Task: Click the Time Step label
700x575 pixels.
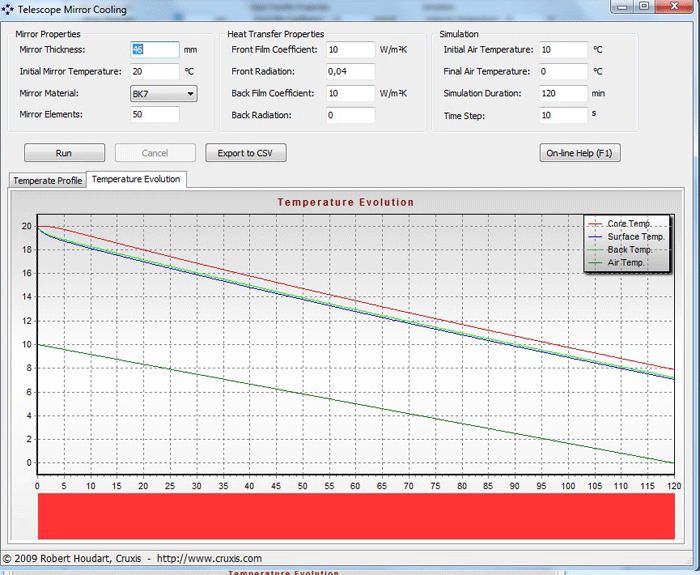Action: coord(464,116)
